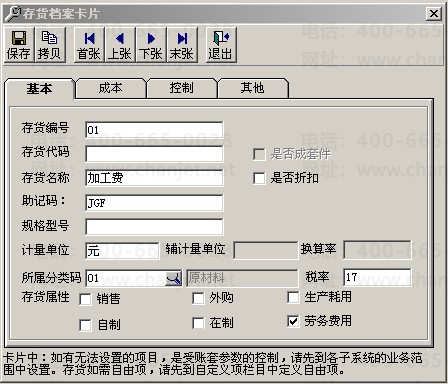Uncheck the 劳务费用 checkbox
448x384 pixels.
click(293, 321)
